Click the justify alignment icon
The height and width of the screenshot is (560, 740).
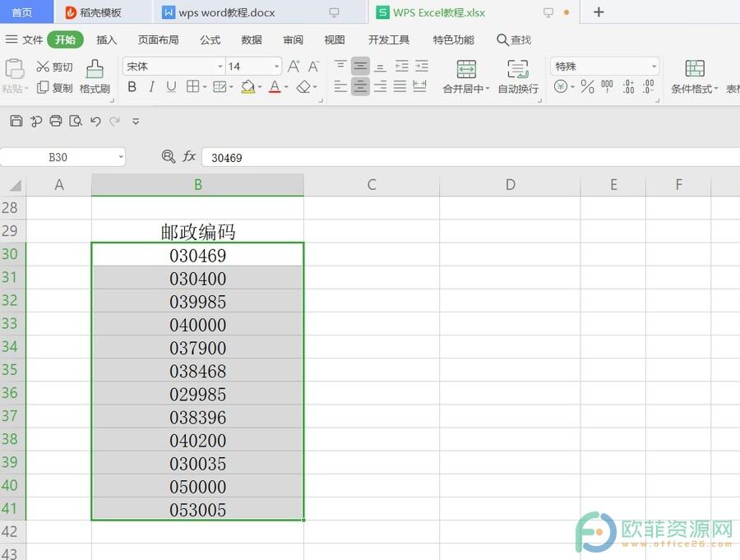coord(400,86)
